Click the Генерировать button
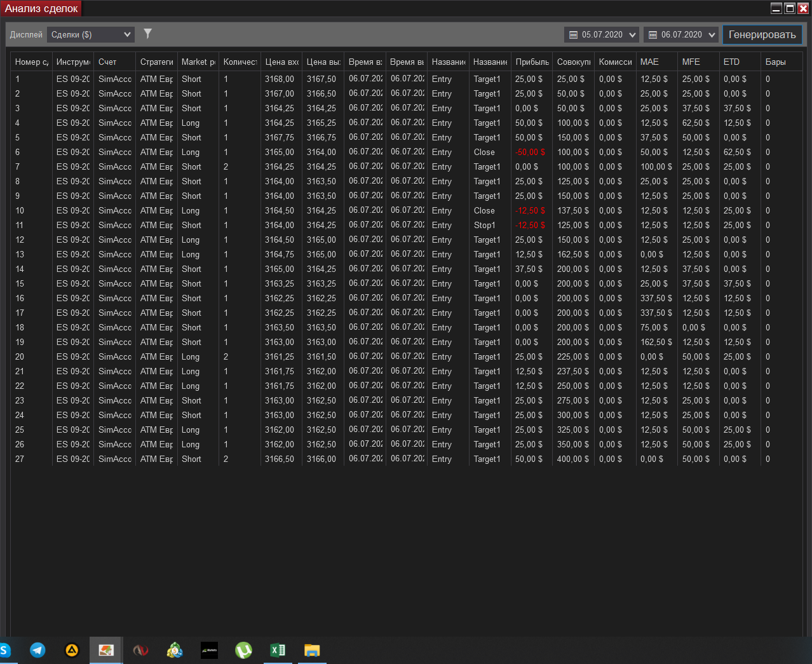 (762, 35)
